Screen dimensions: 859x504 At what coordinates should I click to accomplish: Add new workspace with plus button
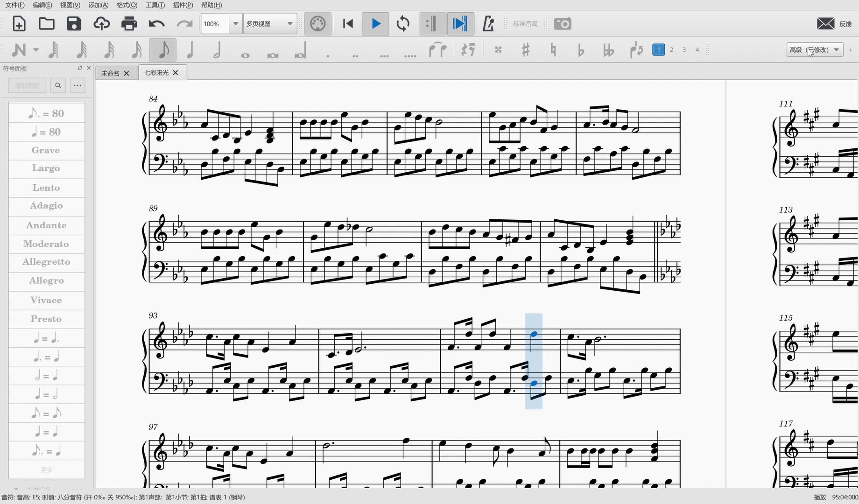click(851, 50)
